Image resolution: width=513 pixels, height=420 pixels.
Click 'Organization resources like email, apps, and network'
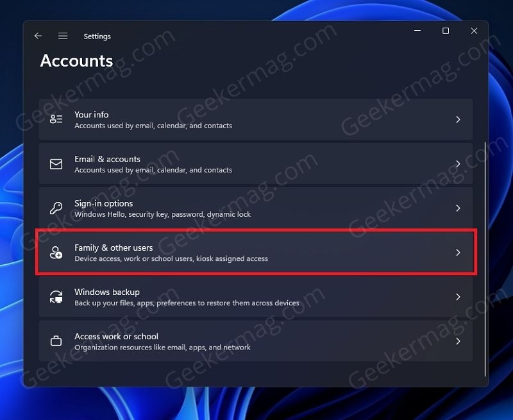pyautogui.click(x=162, y=347)
